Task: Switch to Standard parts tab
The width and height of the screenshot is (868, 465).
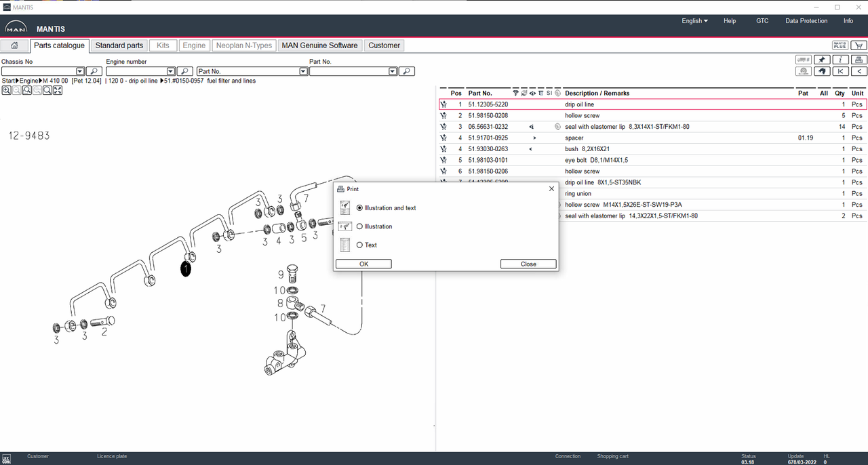Action: coord(119,45)
